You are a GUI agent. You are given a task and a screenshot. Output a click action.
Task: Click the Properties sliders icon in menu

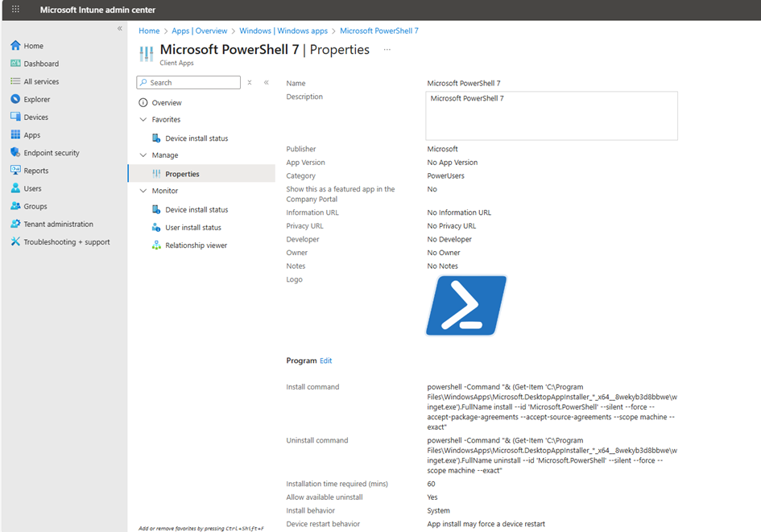pyautogui.click(x=156, y=174)
